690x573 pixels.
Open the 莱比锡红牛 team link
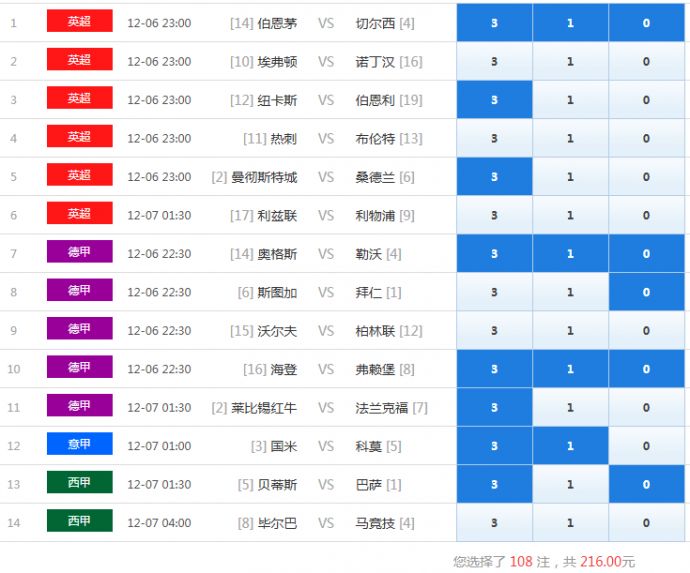(264, 408)
